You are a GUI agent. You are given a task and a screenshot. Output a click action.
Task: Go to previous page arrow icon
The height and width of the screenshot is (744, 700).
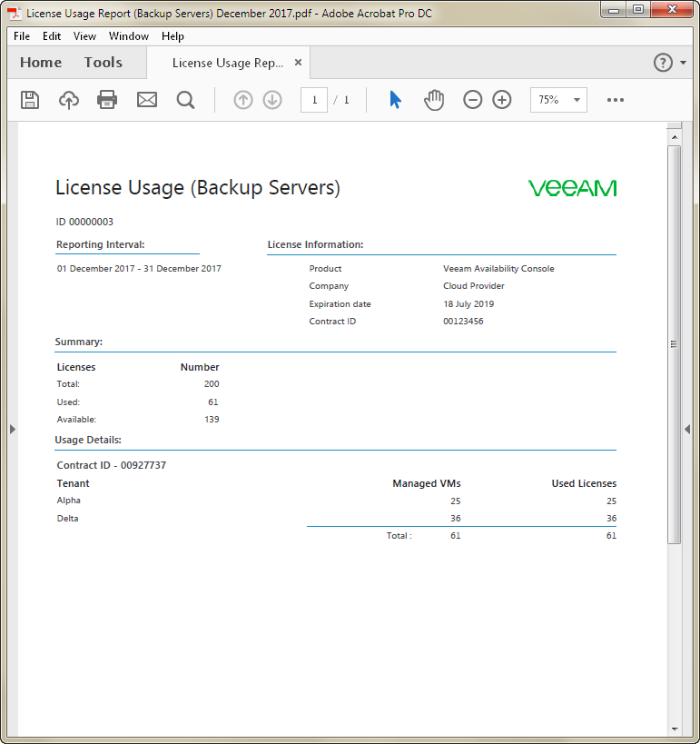tap(243, 100)
